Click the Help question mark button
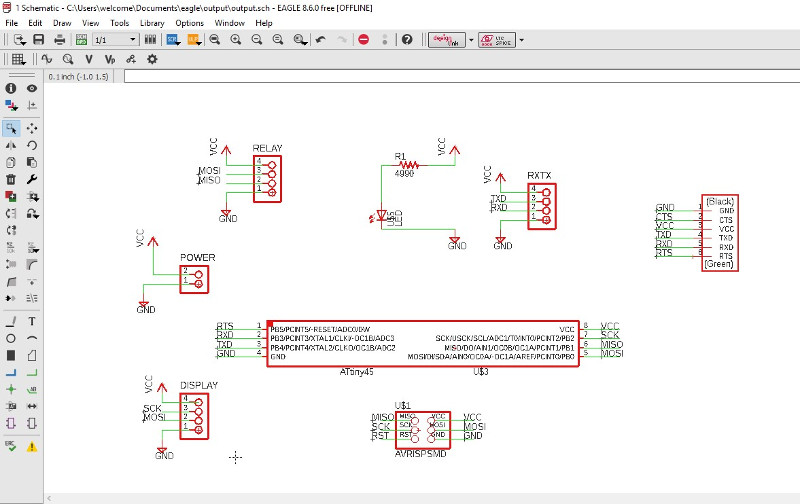This screenshot has width=800, height=504. 407,40
